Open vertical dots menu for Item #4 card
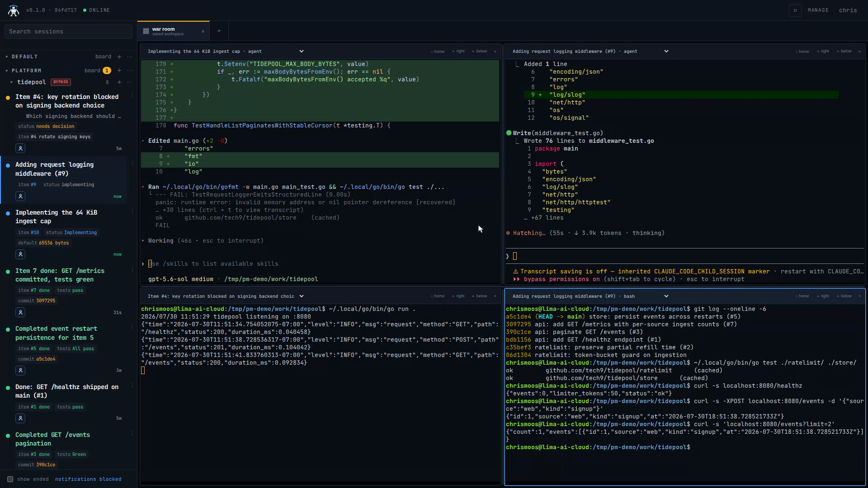The image size is (868, 488). tap(132, 96)
